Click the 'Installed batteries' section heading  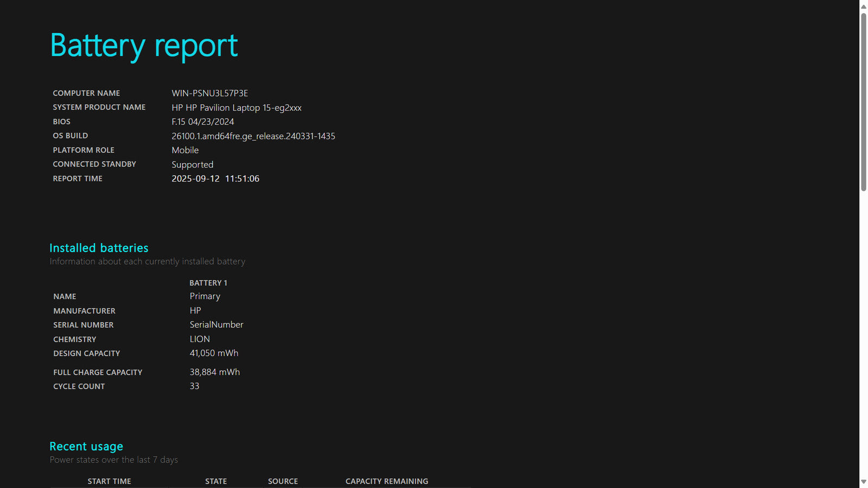[99, 248]
